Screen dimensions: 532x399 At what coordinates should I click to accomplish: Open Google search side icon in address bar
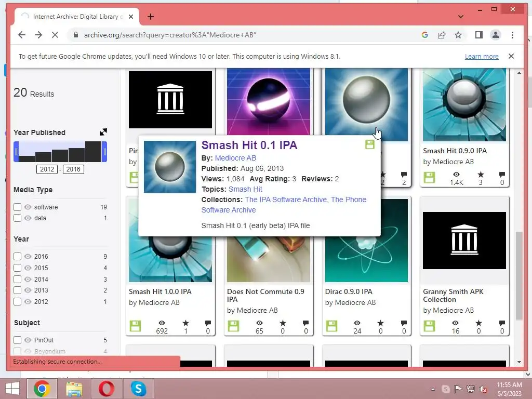click(x=425, y=35)
